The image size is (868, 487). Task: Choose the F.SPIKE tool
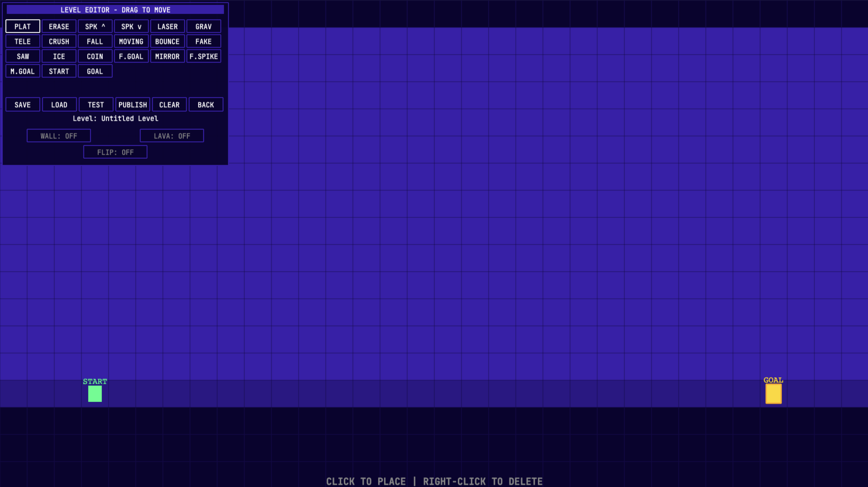204,56
